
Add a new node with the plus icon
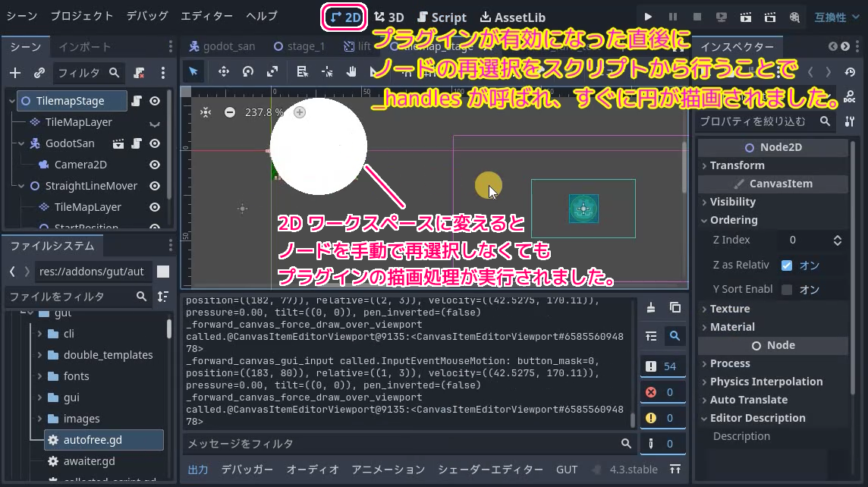tap(15, 73)
